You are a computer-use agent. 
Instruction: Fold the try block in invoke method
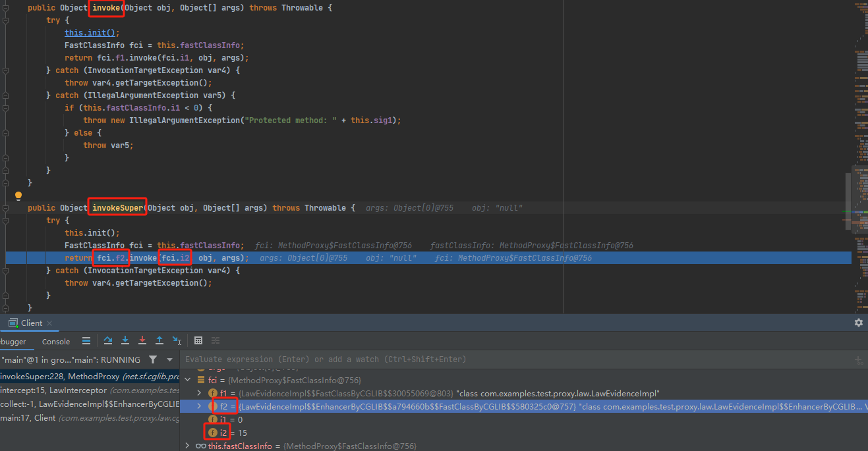(x=5, y=20)
